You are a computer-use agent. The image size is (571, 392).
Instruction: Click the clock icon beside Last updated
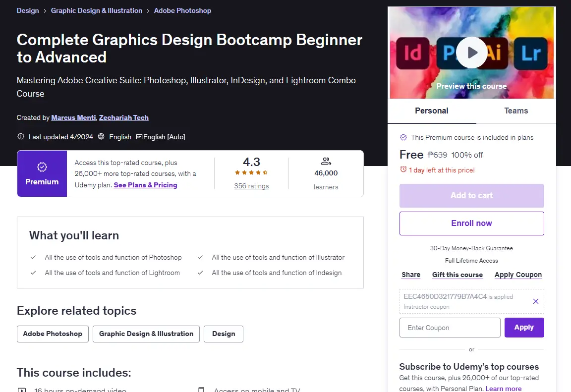(x=21, y=136)
